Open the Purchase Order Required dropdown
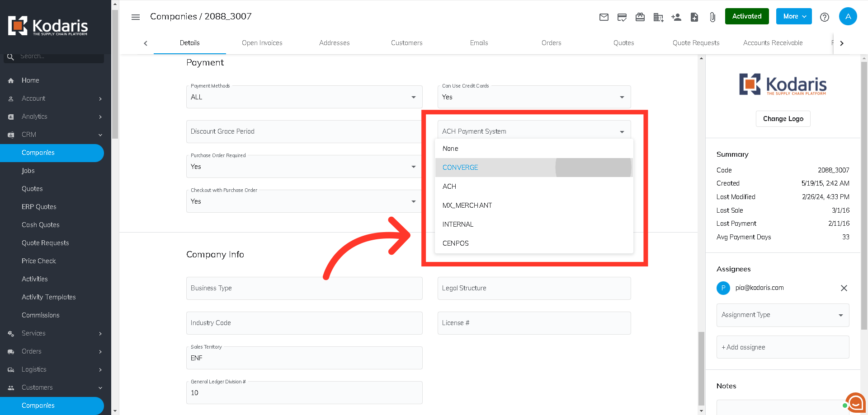Screen dimensions: 868x415 coord(304,167)
